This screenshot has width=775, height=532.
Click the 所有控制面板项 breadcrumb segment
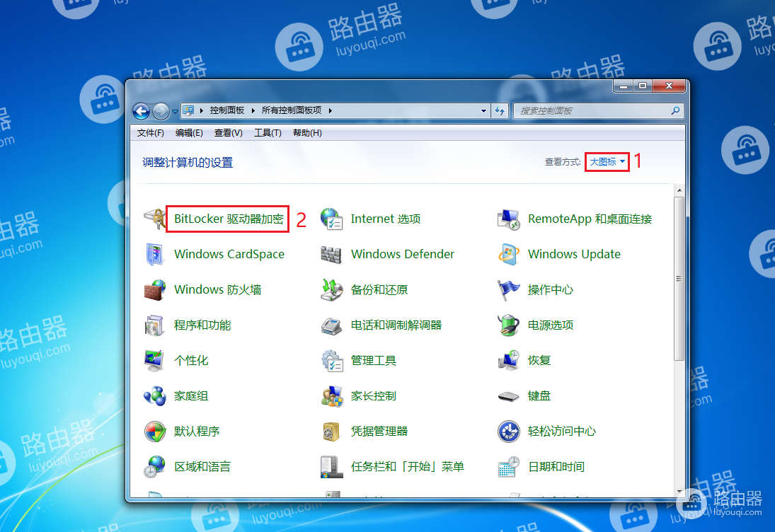(x=292, y=110)
